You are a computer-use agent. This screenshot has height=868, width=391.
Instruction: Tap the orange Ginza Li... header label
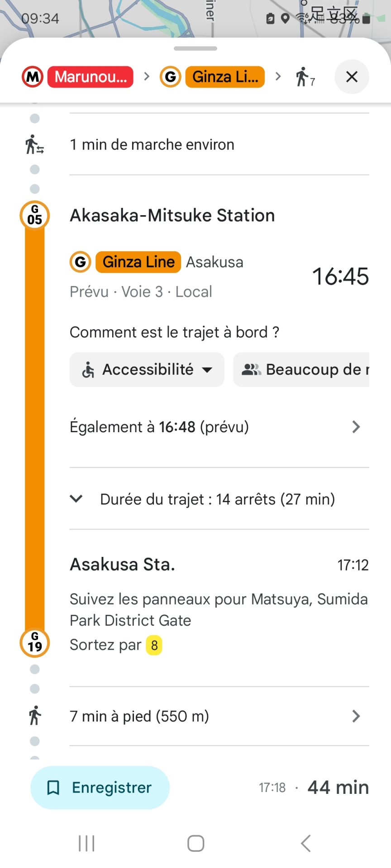coord(225,77)
